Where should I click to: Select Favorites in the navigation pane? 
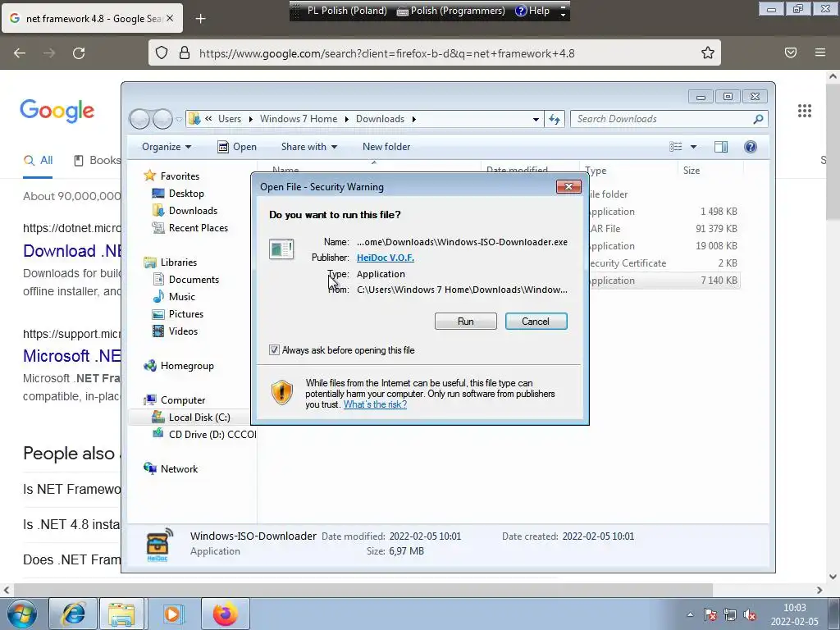[180, 176]
